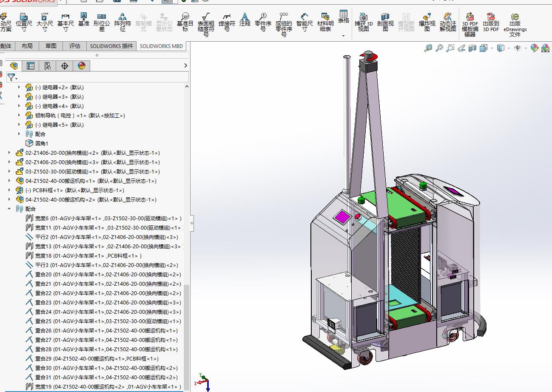Open view orientation dropdown arrow
The width and height of the screenshot is (552, 392).
tap(492, 48)
